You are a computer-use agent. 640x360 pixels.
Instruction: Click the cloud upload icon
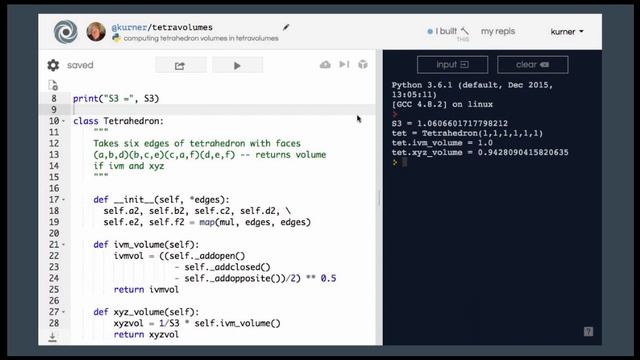click(325, 64)
